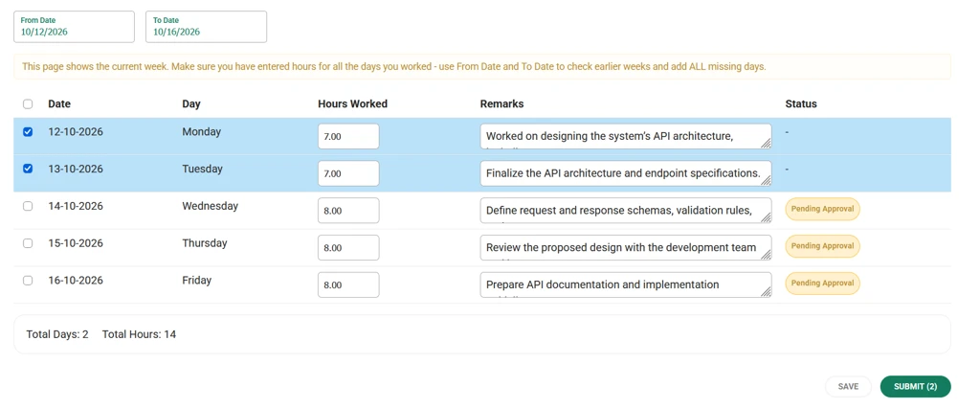Screen dimensions: 980x409
Task: Edit Tuesday remarks 'Finalize the API architecture'
Action: pyautogui.click(x=626, y=173)
